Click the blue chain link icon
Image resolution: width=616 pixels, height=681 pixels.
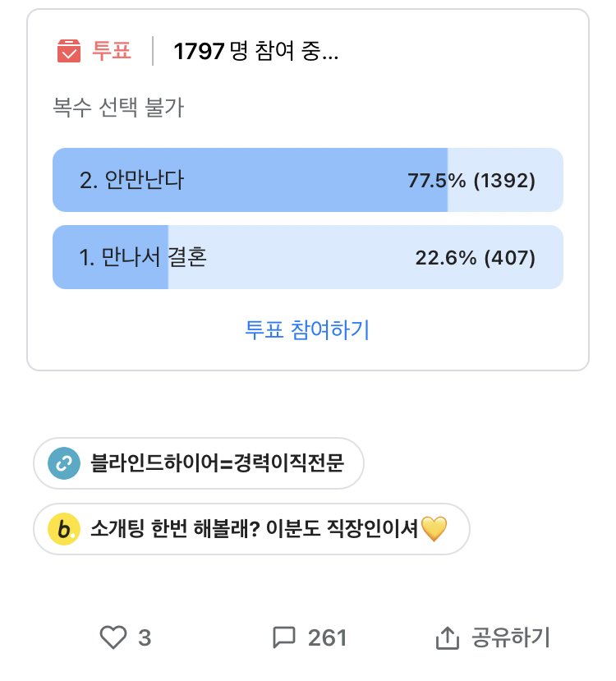(x=62, y=463)
